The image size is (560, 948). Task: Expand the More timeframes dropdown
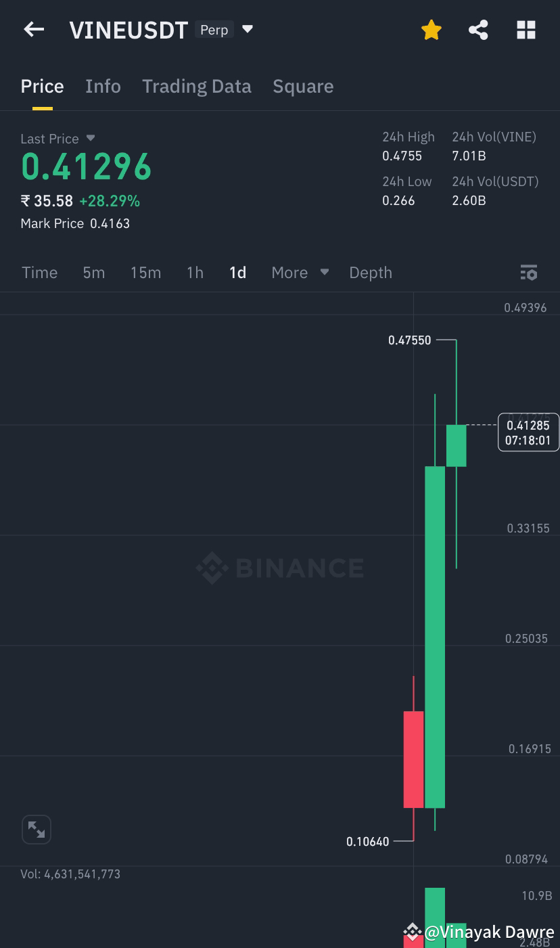pos(298,272)
